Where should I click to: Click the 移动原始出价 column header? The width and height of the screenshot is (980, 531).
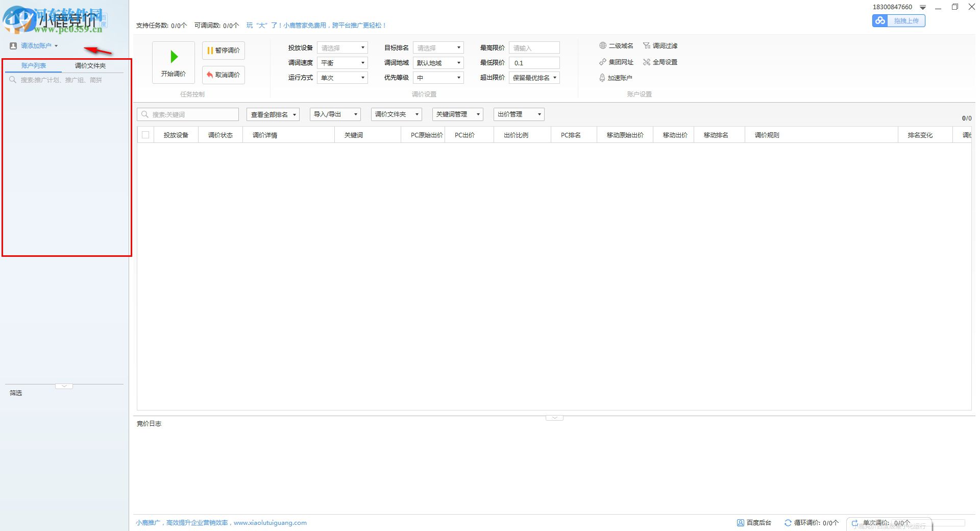pos(625,135)
